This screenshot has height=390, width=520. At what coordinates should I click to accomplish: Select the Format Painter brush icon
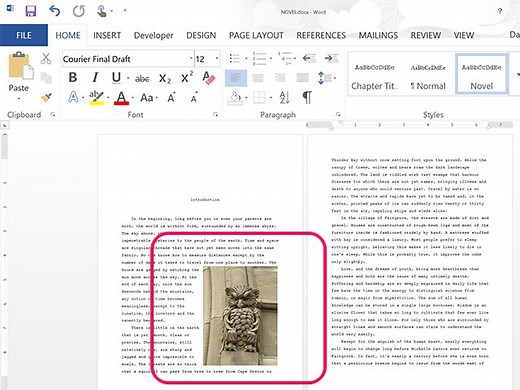tap(46, 97)
